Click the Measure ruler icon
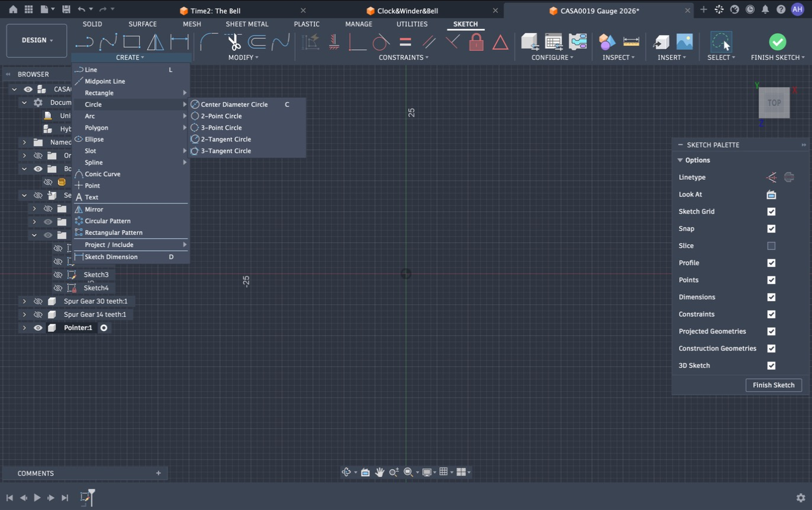 (631, 42)
